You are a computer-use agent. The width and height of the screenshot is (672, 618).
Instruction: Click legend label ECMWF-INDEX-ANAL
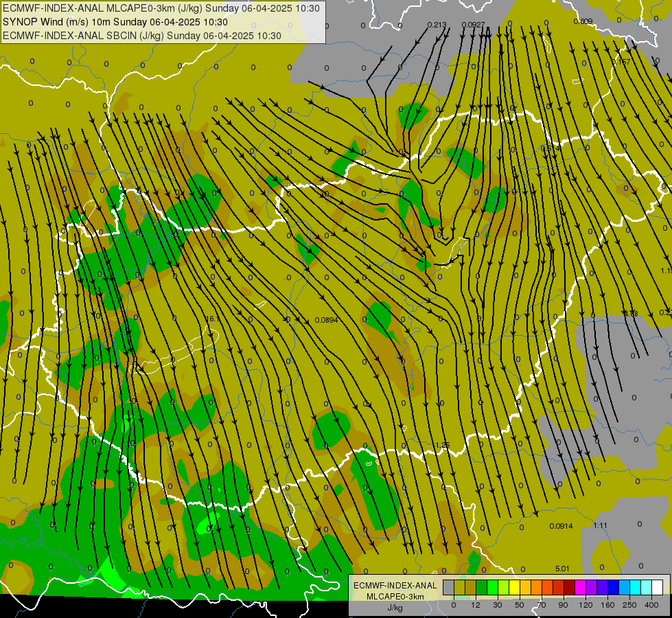click(395, 586)
